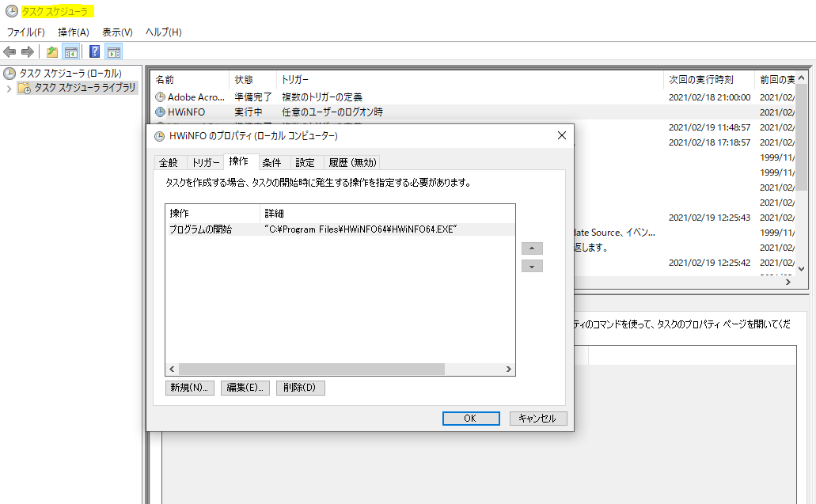This screenshot has height=504, width=816.
Task: Sort by 次回の実行時刻 column header
Action: coord(709,80)
